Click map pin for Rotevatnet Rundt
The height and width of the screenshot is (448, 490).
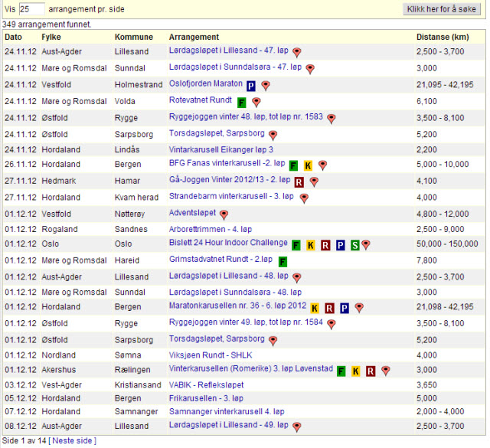point(256,102)
